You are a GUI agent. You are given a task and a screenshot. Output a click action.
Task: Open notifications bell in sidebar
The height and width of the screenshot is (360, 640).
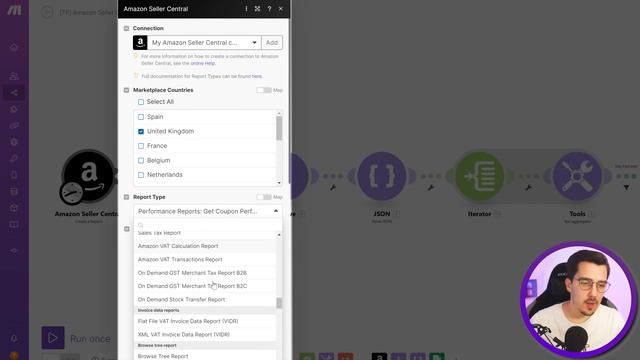tap(14, 338)
